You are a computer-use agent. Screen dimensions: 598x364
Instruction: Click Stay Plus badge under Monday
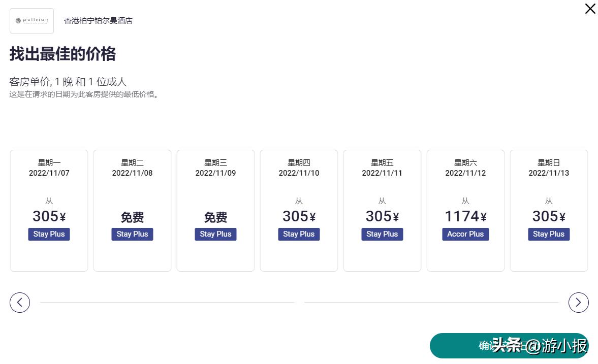click(x=49, y=234)
